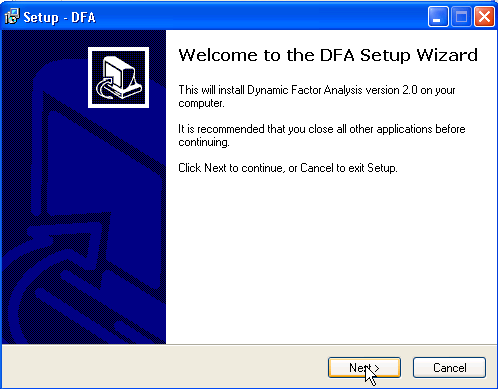
Task: Click the word "Wizard" in the heading
Action: pyautogui.click(x=447, y=55)
